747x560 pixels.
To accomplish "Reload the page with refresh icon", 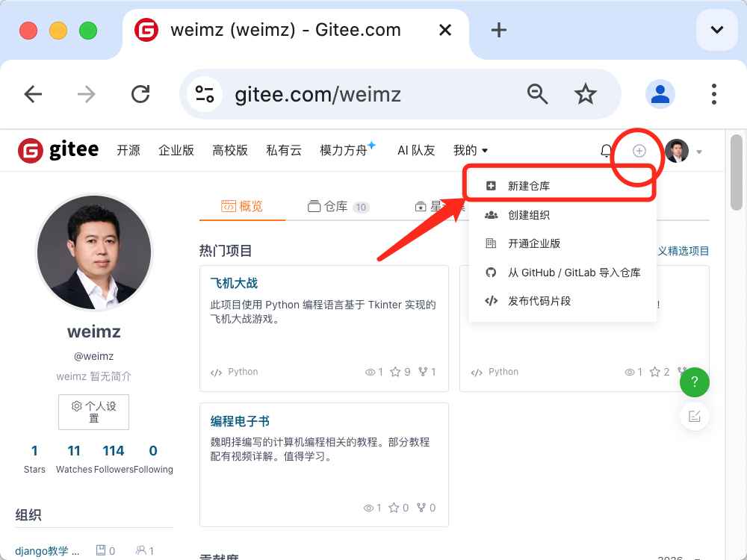I will click(140, 94).
